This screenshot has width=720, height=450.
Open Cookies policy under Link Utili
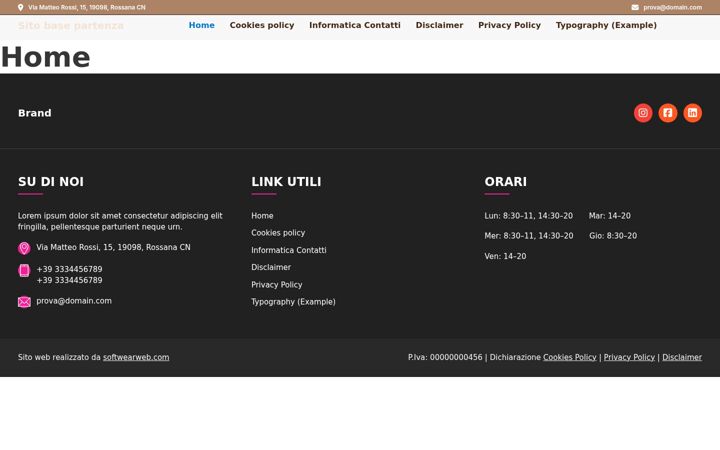(x=278, y=233)
